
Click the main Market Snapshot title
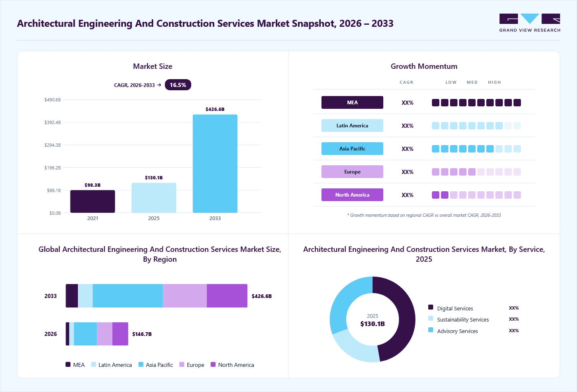205,23
